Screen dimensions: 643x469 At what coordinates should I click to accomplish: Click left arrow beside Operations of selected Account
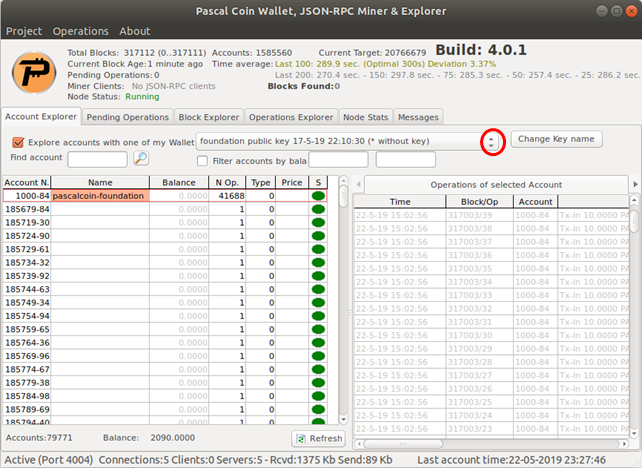358,184
